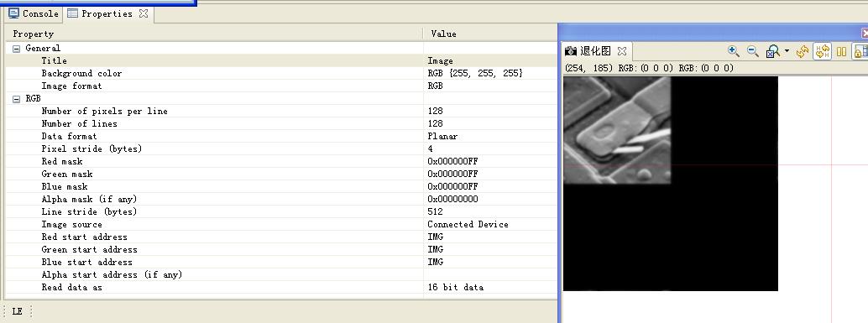868x323 pixels.
Task: Select Red start address label
Action: (x=84, y=237)
